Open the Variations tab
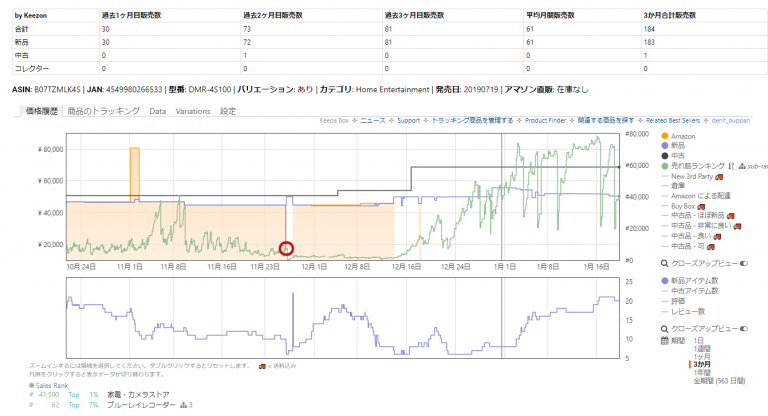 (x=192, y=111)
